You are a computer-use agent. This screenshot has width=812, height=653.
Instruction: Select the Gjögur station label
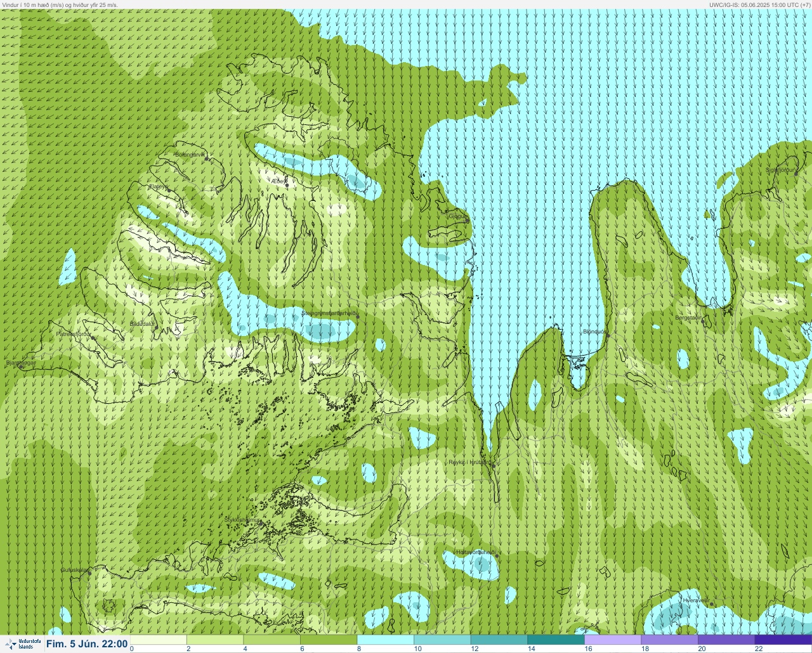pos(457,216)
